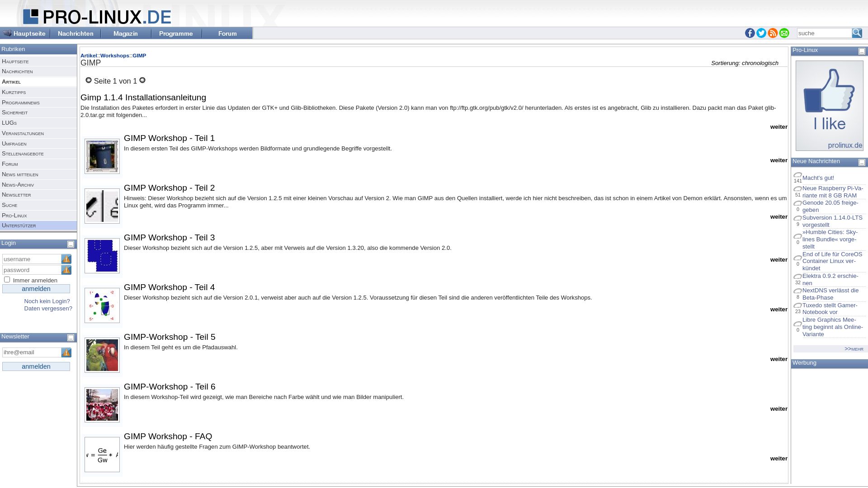Click the Login anmelden button
The image size is (868, 488).
click(x=36, y=289)
